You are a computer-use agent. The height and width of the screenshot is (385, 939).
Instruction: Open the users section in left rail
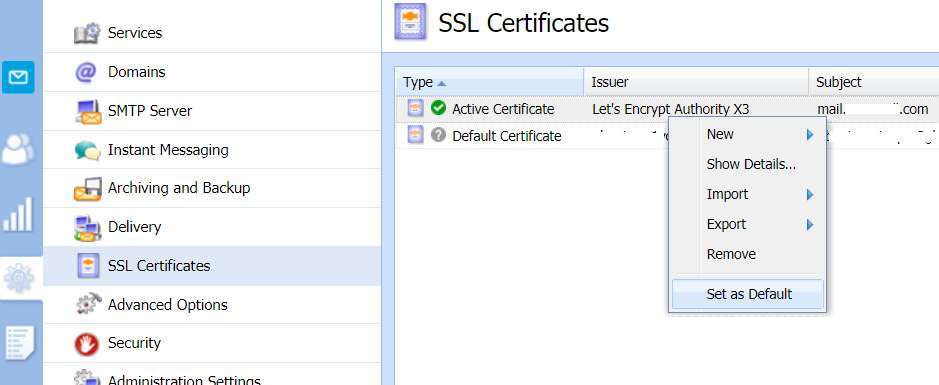[x=18, y=149]
